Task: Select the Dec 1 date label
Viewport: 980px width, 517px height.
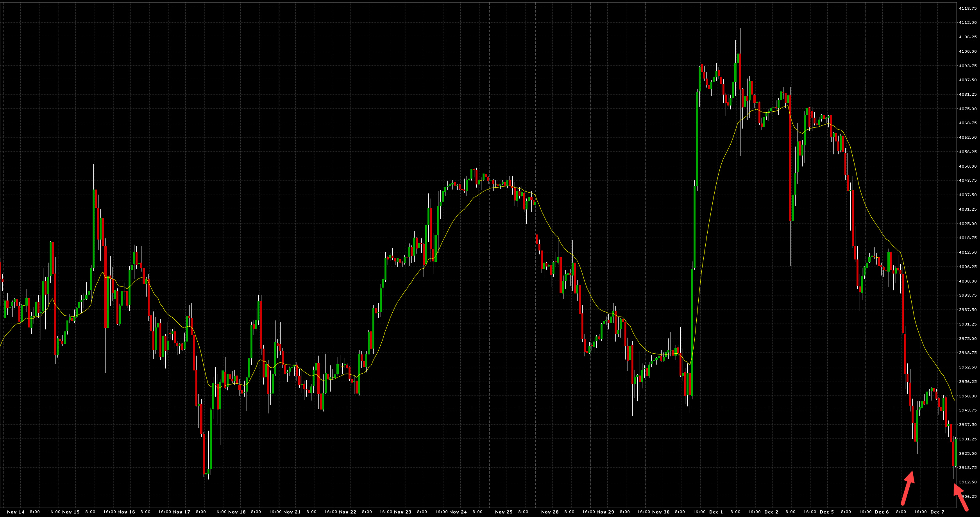Action: pyautogui.click(x=716, y=512)
